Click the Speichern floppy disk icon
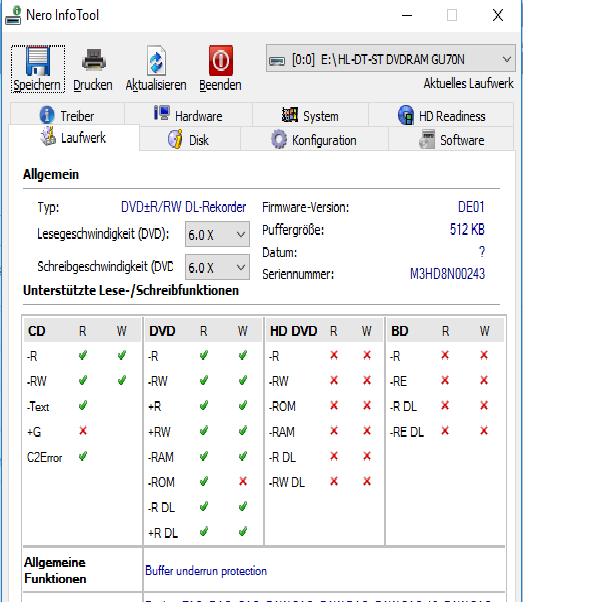The width and height of the screenshot is (600, 602). point(38,61)
